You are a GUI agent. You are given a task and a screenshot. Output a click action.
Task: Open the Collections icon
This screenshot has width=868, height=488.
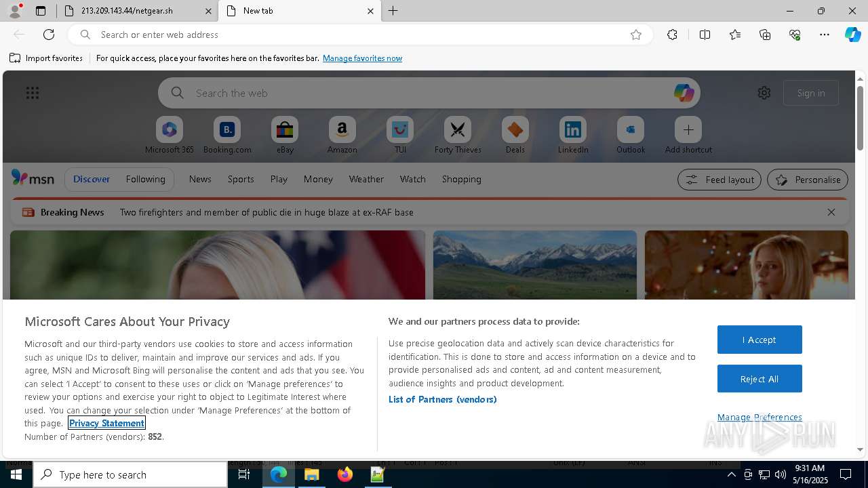click(x=765, y=35)
